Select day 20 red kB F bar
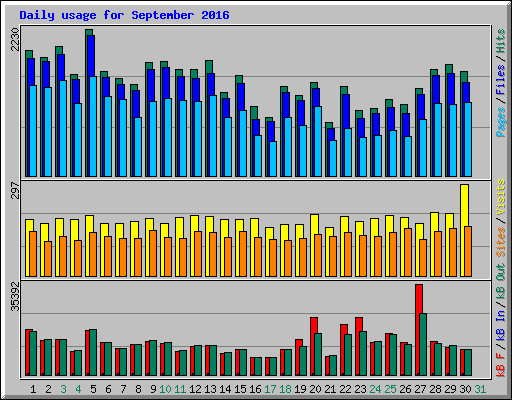Viewport: 512px width, 400px height. coord(314,347)
